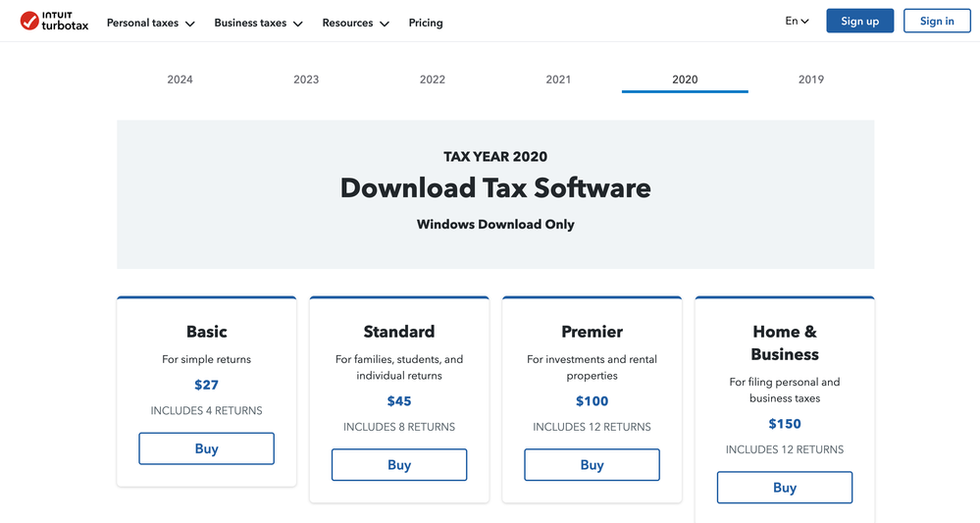Click the 'Download Tax Software' heading

495,188
